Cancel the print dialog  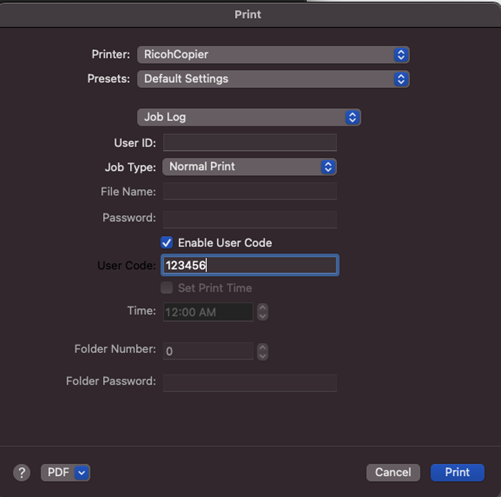(x=393, y=473)
